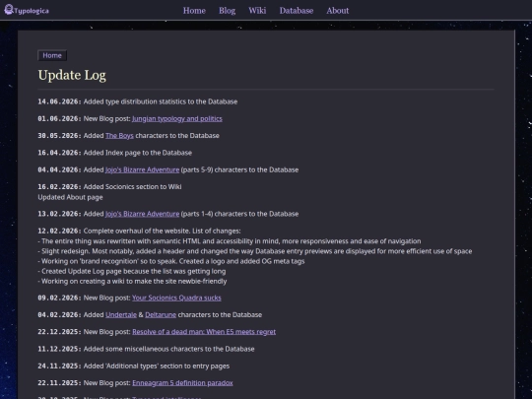Select the date 04.04.2026
Image resolution: width=532 pixels, height=399 pixels.
click(60, 169)
